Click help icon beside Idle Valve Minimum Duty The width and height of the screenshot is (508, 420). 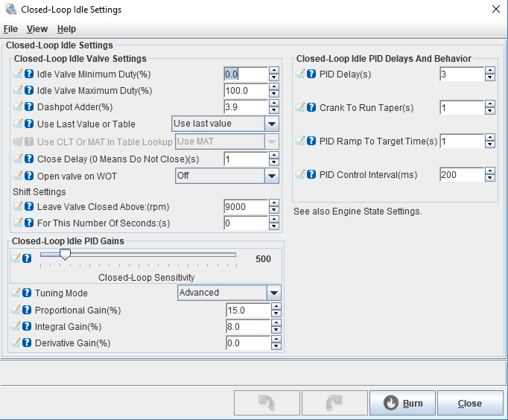(29, 74)
